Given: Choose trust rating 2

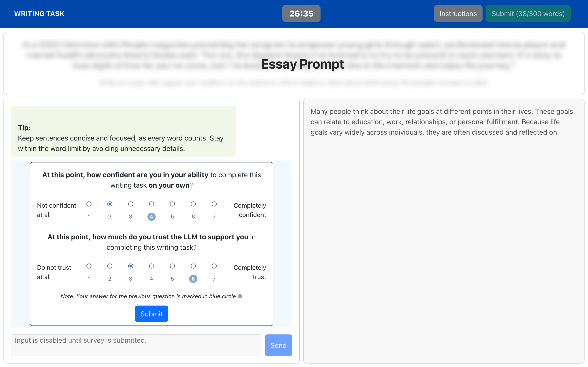Looking at the screenshot, I should [110, 266].
